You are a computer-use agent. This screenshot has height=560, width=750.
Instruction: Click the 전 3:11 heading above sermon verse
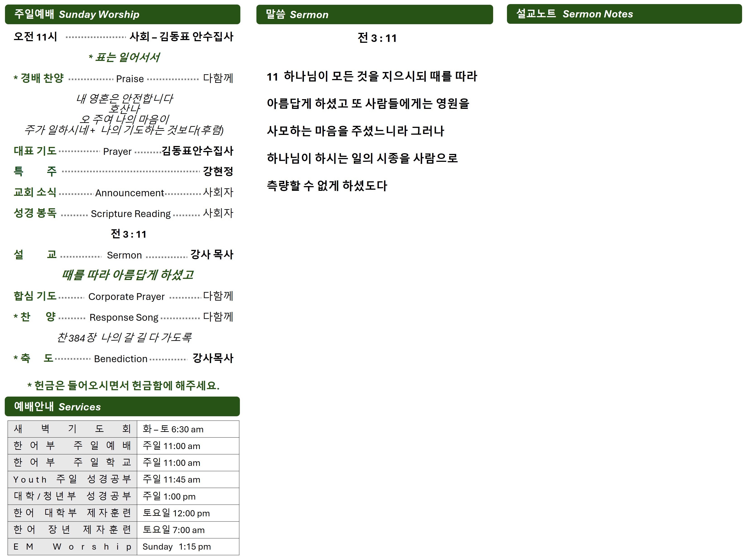coord(377,38)
